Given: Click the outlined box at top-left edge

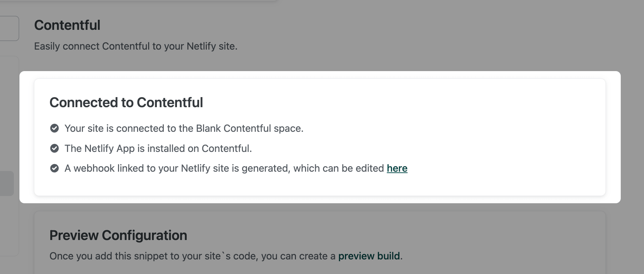Looking at the screenshot, I should 9,28.
